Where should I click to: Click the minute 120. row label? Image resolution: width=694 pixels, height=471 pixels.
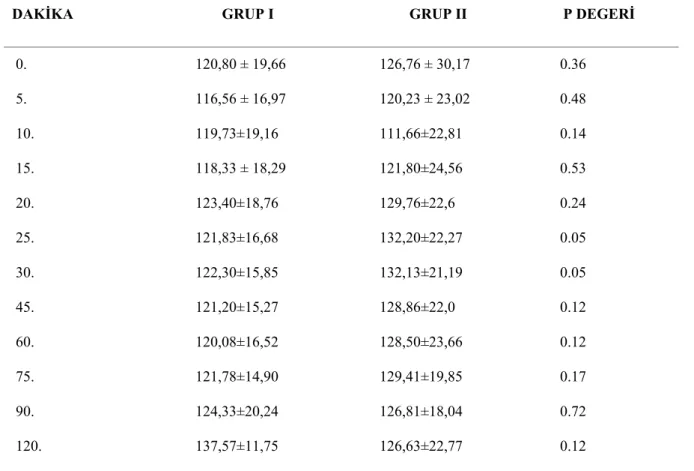[x=29, y=446]
